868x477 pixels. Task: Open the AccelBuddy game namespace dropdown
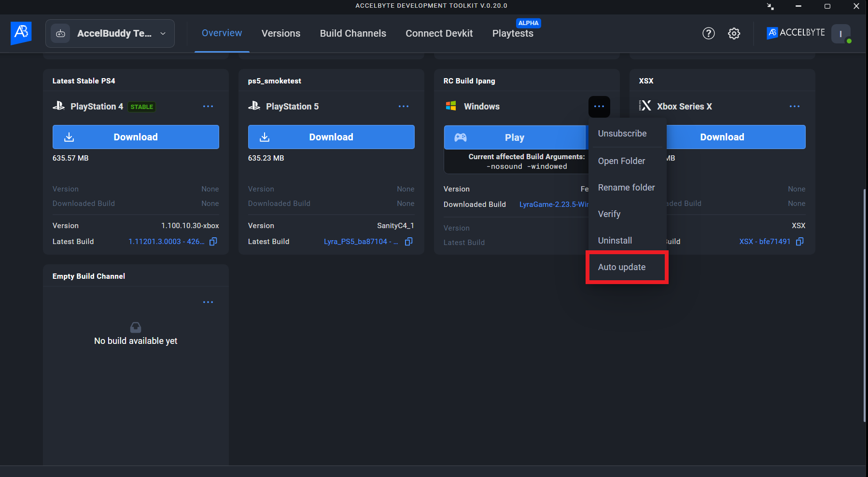tap(110, 33)
